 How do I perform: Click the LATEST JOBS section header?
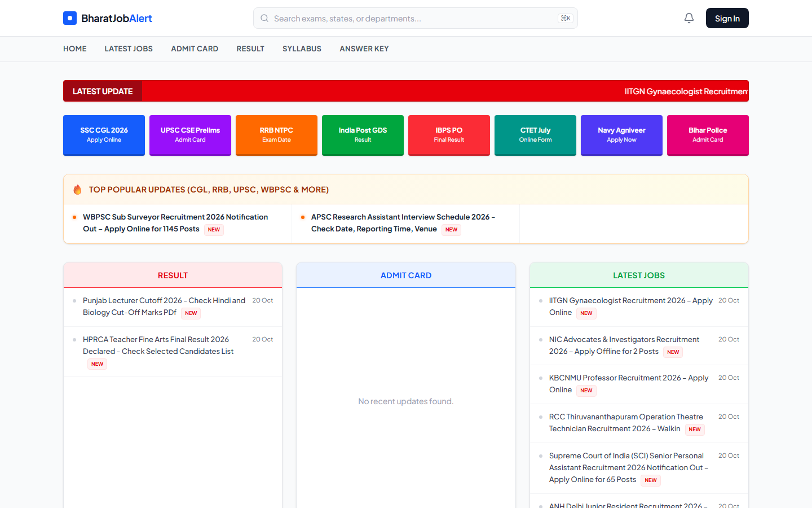[x=639, y=275]
